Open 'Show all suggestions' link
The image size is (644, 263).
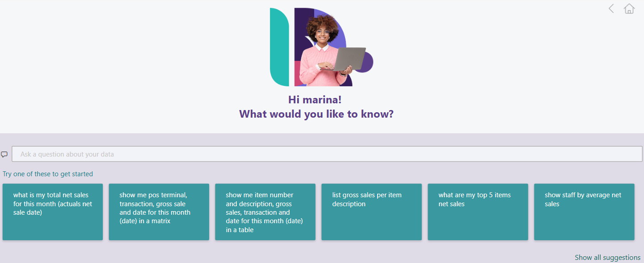click(x=607, y=257)
